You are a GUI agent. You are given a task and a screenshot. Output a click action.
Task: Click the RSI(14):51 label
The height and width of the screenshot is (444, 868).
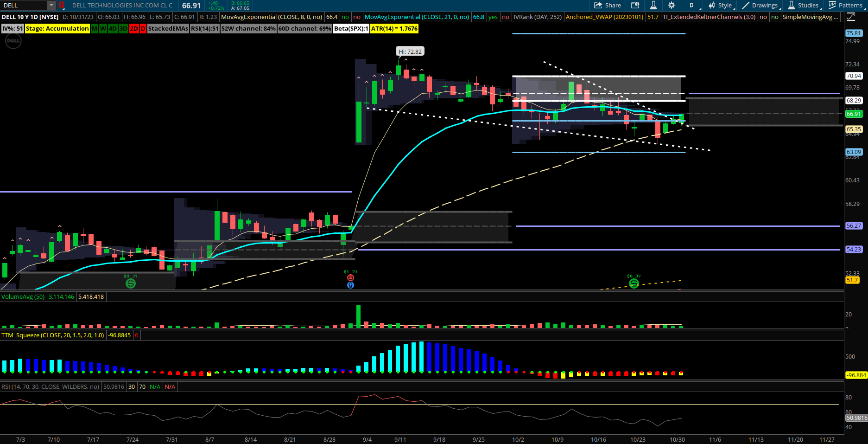point(205,29)
